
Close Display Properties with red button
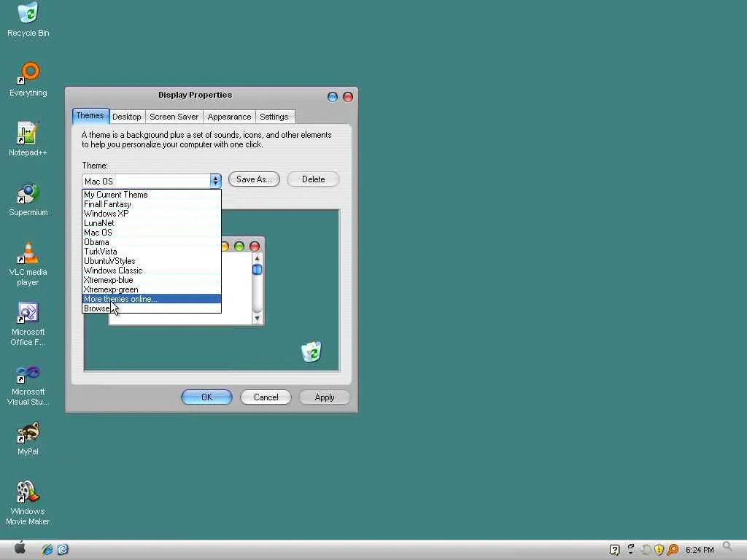pos(348,97)
